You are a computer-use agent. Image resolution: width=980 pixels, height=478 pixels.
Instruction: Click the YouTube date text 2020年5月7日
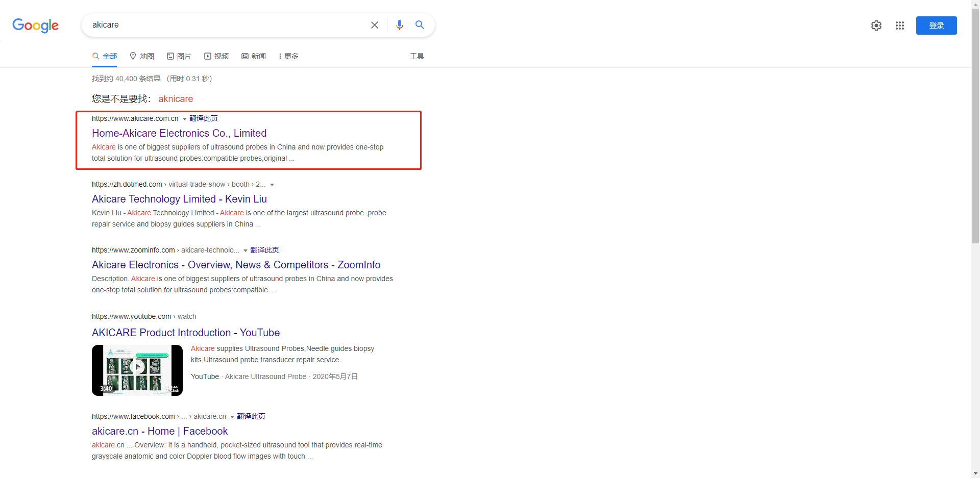click(x=335, y=376)
